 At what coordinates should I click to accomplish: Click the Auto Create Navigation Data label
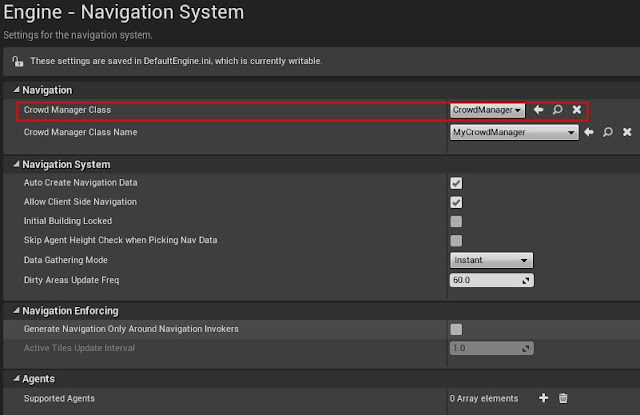tap(80, 182)
